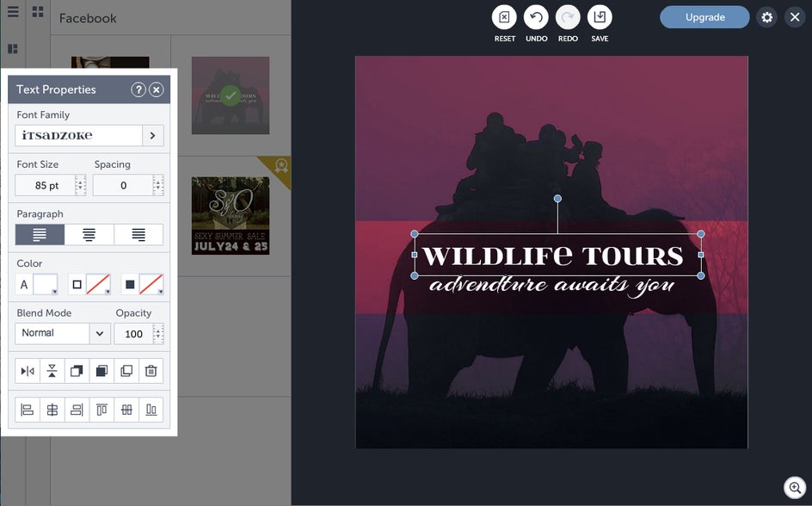Image resolution: width=812 pixels, height=506 pixels.
Task: Select left paragraph alignment
Action: coord(40,235)
